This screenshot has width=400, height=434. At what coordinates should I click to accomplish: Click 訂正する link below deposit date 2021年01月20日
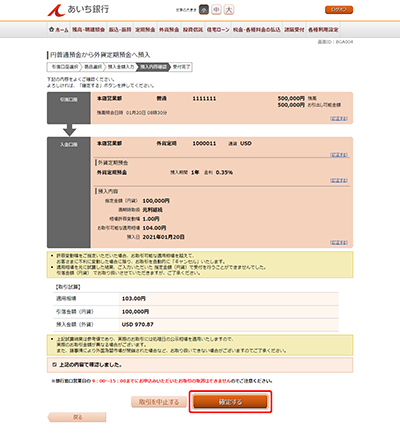(x=339, y=242)
